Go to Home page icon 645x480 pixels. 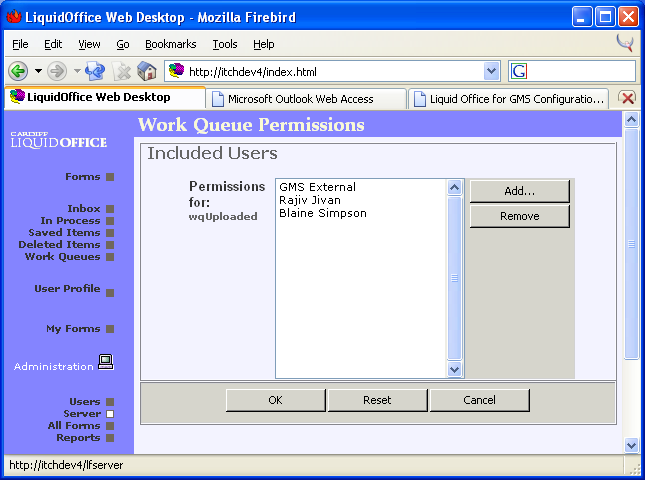(146, 71)
